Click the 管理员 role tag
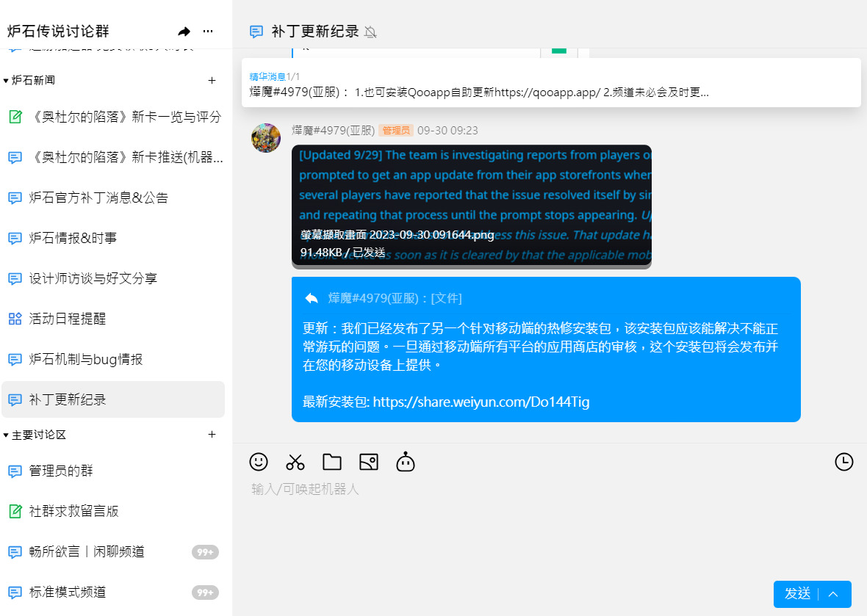This screenshot has width=867, height=616. [396, 131]
